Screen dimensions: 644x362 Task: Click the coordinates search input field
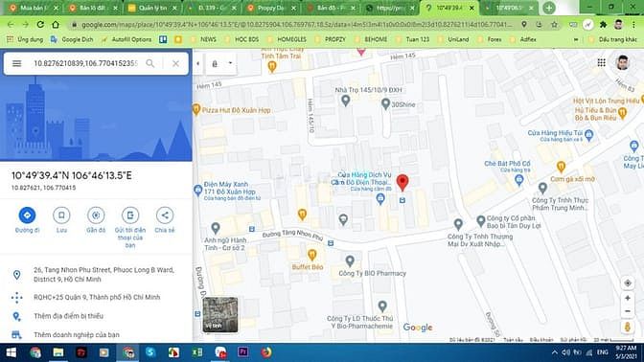point(85,63)
